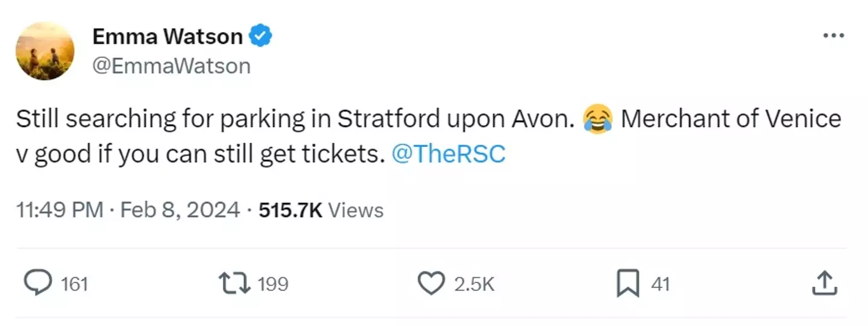Open the @EmmaWatson handle link
The image size is (868, 326).
171,66
